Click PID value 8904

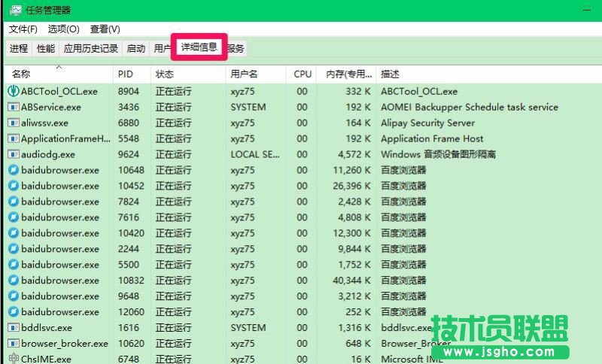point(129,91)
